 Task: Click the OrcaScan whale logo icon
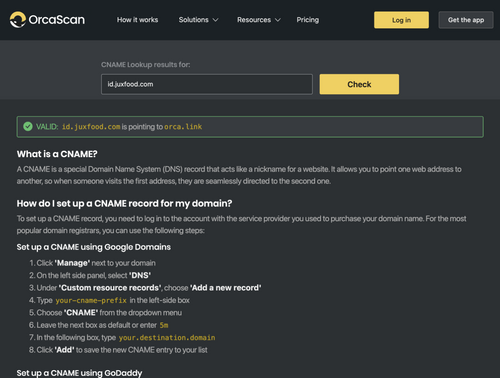tap(18, 20)
